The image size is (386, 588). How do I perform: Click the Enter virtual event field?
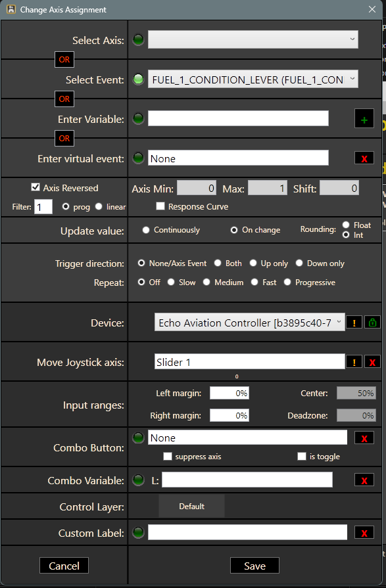(x=238, y=158)
